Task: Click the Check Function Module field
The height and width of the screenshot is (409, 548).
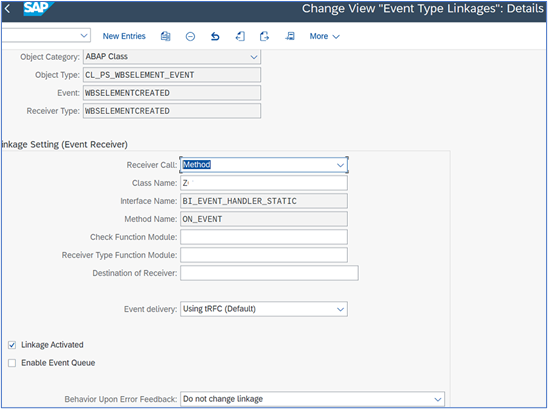Action: point(264,237)
